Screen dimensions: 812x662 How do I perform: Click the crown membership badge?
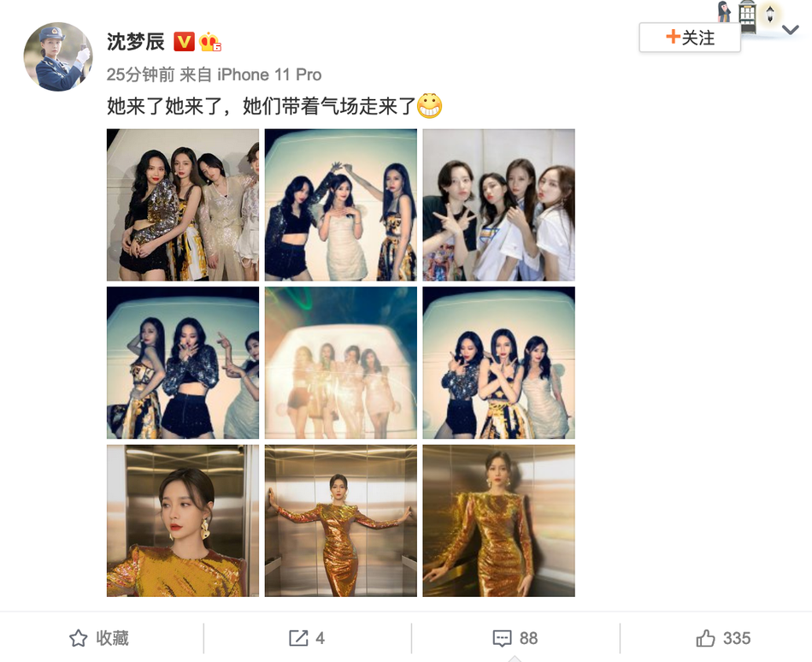(x=210, y=42)
